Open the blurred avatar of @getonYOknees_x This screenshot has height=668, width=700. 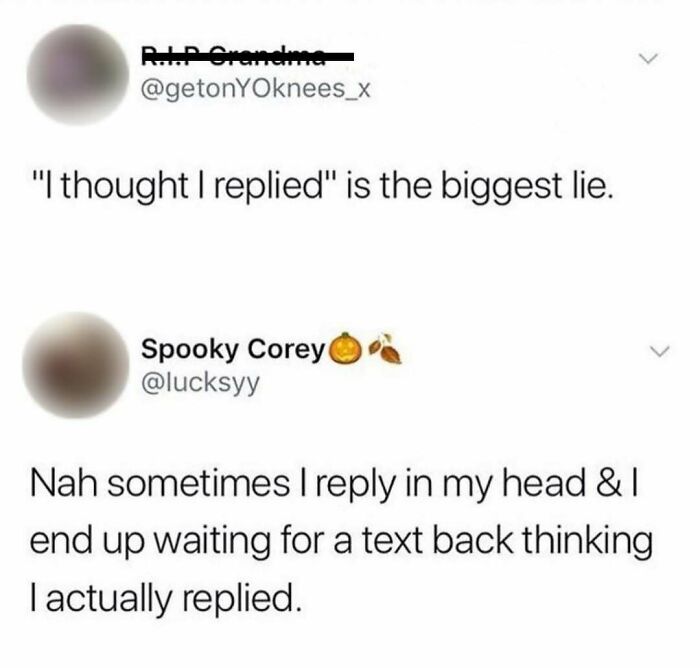pyautogui.click(x=78, y=75)
